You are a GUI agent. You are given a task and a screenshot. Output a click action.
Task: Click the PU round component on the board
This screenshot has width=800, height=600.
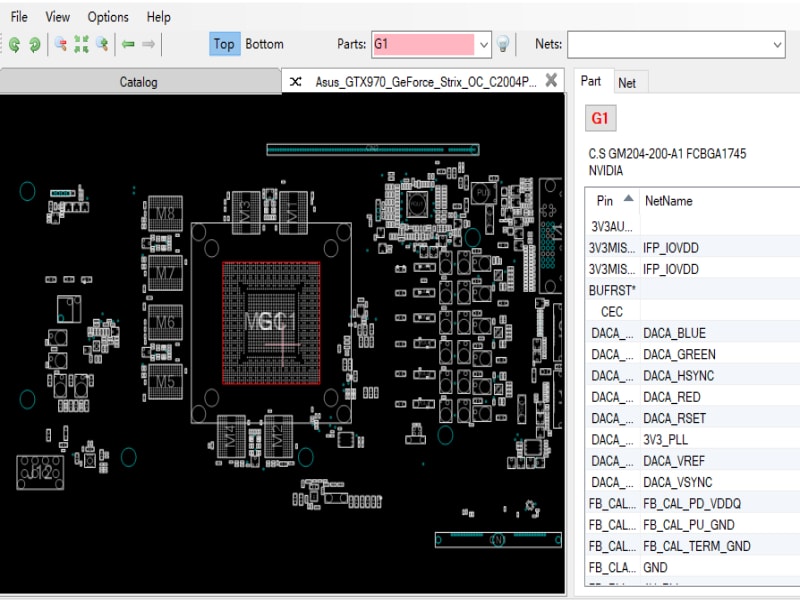click(x=482, y=193)
